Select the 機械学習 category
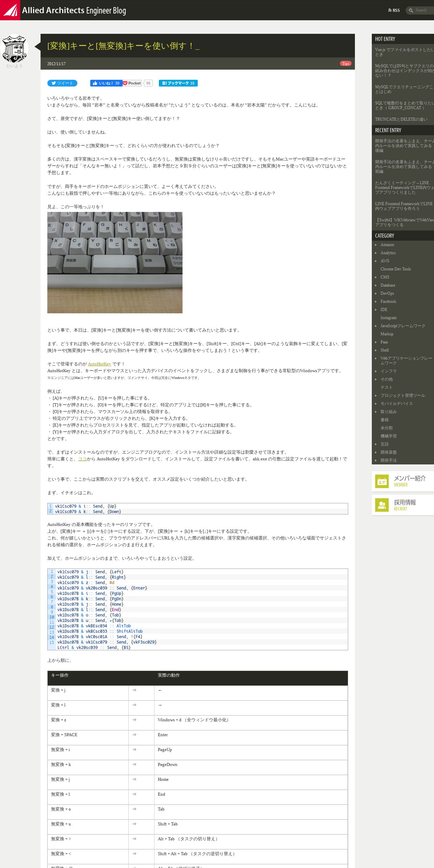This screenshot has height=868, width=434. (x=389, y=436)
